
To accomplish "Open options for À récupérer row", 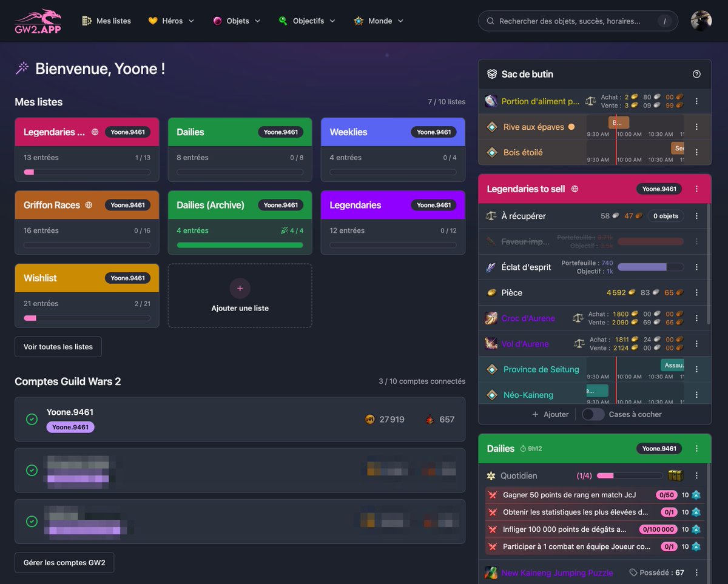I will (x=696, y=216).
